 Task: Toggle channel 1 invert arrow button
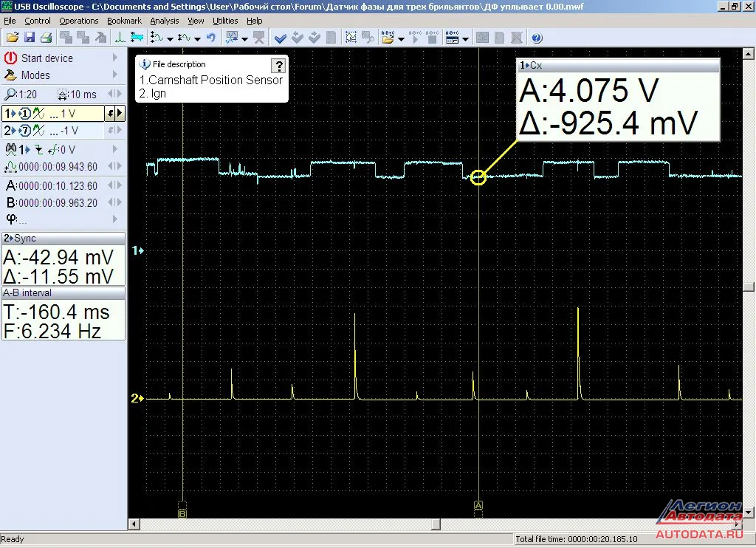tap(111, 114)
